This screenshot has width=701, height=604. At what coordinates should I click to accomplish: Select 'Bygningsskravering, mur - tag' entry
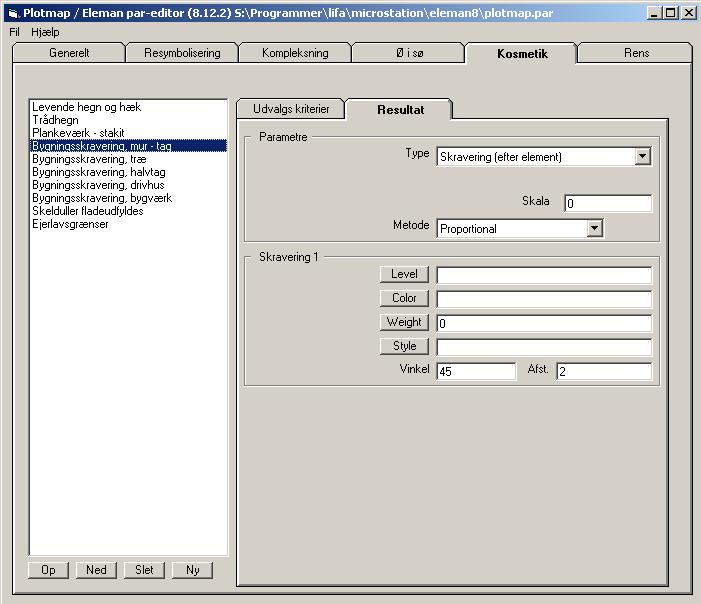pos(128,146)
